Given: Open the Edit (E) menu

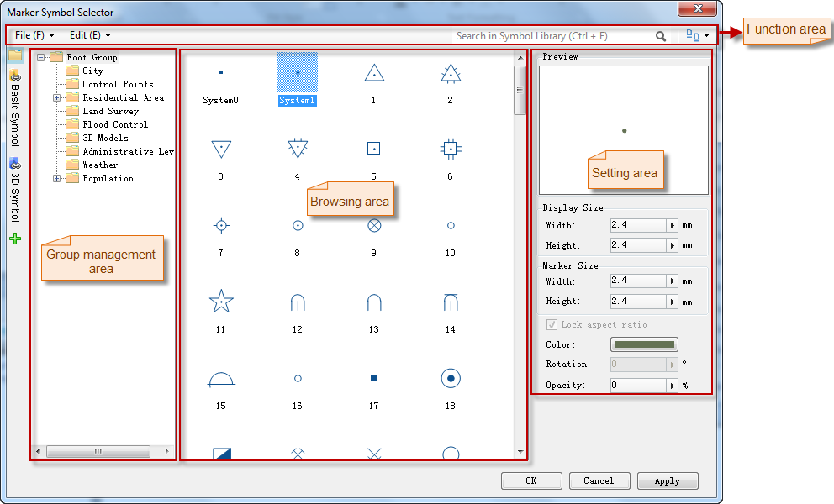Looking at the screenshot, I should [x=89, y=36].
